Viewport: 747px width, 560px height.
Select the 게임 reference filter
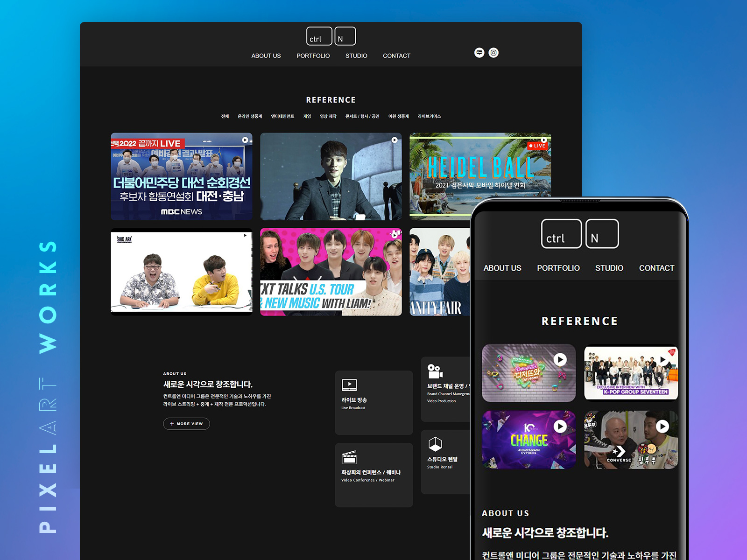click(x=307, y=116)
